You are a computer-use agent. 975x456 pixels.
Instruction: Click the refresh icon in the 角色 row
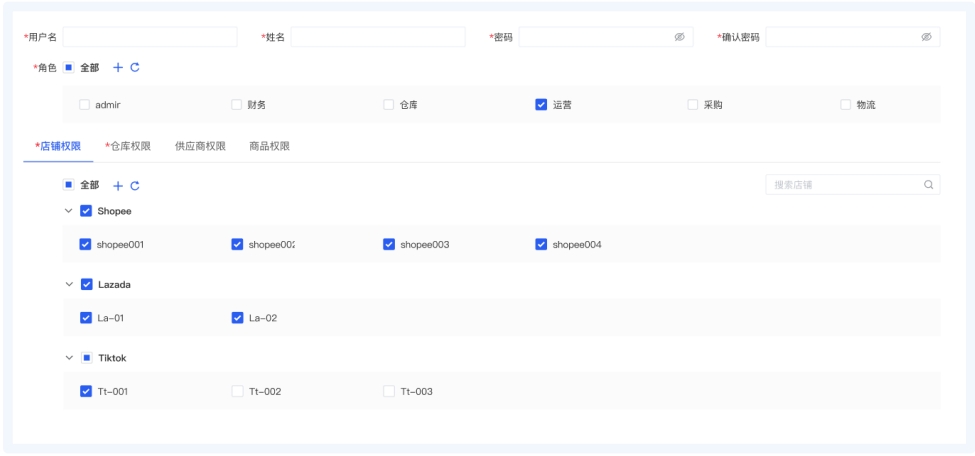pyautogui.click(x=135, y=67)
